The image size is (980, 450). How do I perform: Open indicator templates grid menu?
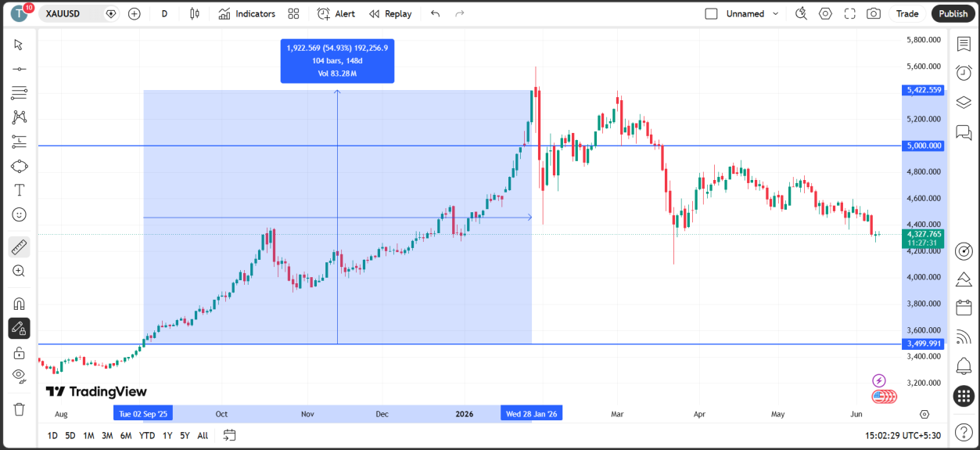click(x=293, y=13)
